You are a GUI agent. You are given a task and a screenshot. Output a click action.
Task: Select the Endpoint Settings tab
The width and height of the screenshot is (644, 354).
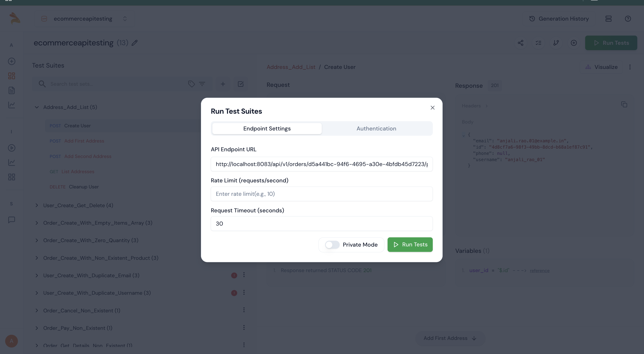[267, 128]
